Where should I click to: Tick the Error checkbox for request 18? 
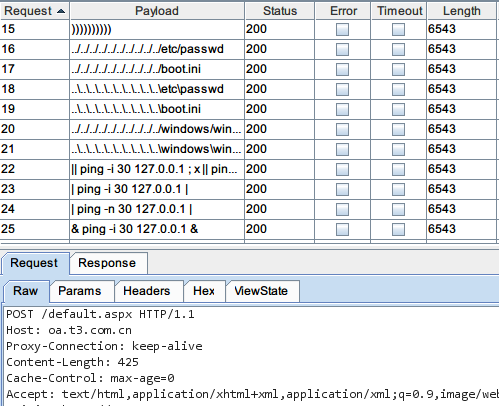(342, 89)
